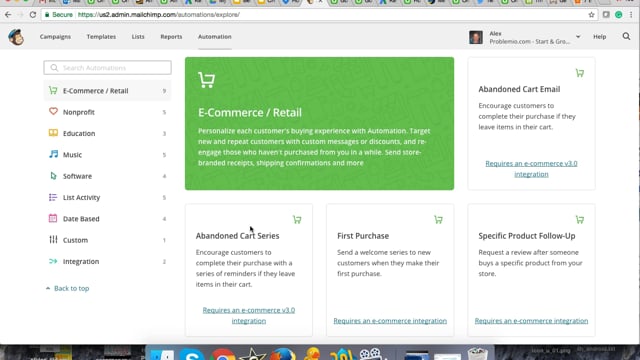Click the Integration arrow icon
The image size is (640, 360).
coord(53,261)
